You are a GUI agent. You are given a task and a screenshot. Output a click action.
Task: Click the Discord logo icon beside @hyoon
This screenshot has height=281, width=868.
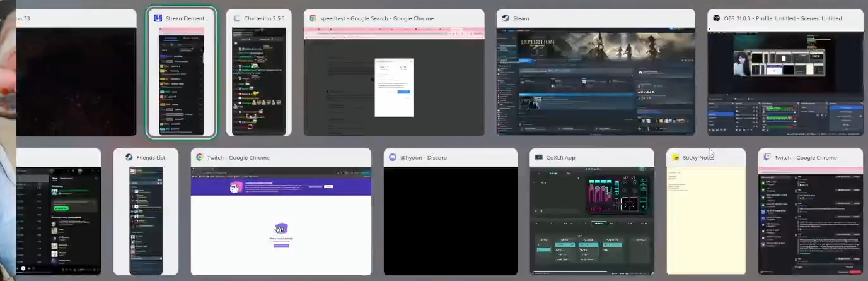[x=393, y=158]
